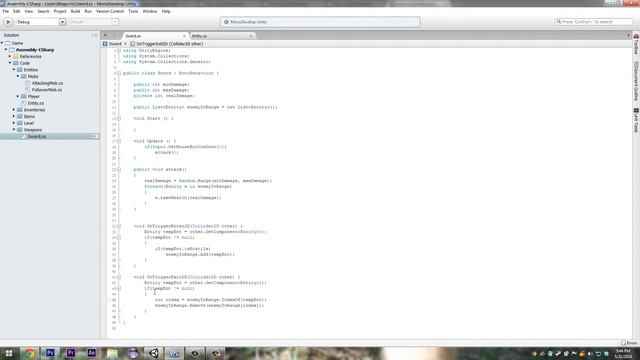Screen dimensions: 640x360
Task: Expand the Level folder
Action: [14, 123]
